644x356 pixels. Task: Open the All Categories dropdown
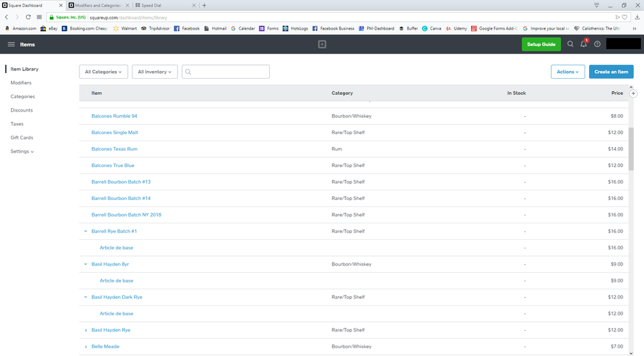pos(103,72)
